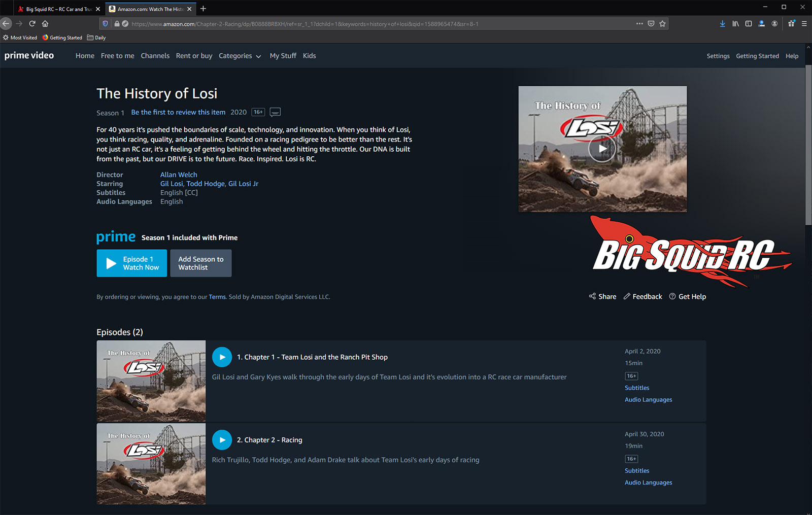Click the page vertical scrollbar
The image size is (812, 515).
tap(808, 145)
